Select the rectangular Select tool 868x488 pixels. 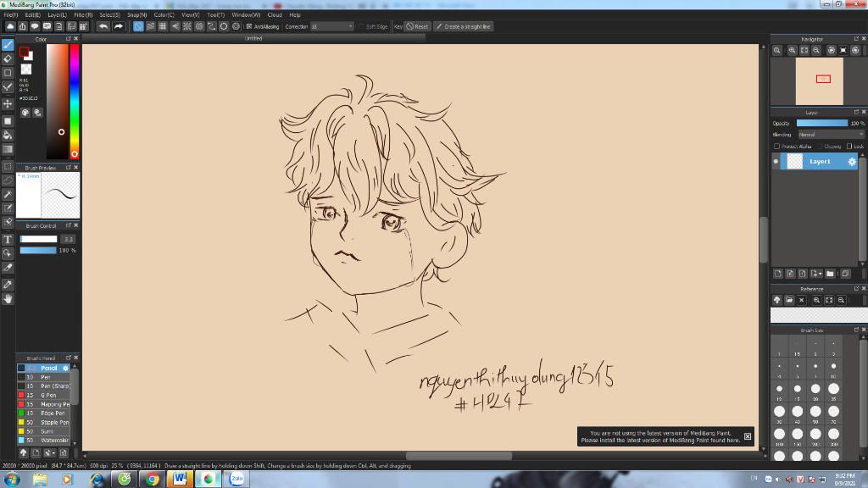8,166
